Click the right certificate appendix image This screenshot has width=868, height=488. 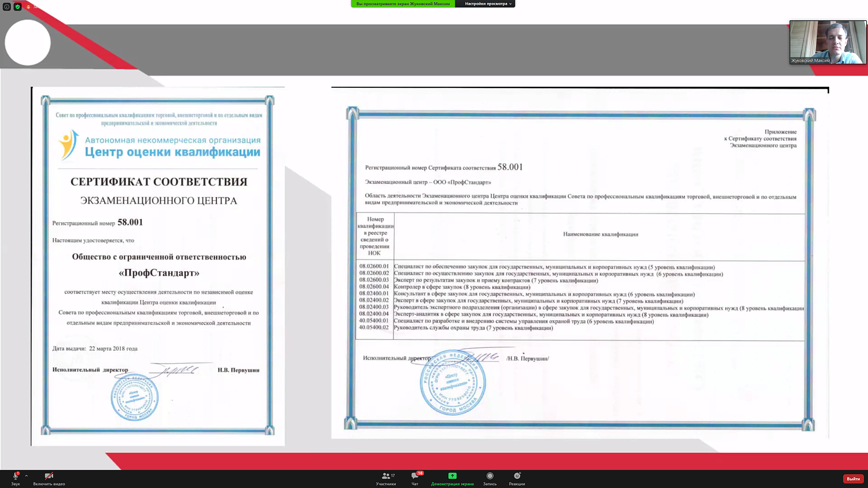tap(580, 263)
